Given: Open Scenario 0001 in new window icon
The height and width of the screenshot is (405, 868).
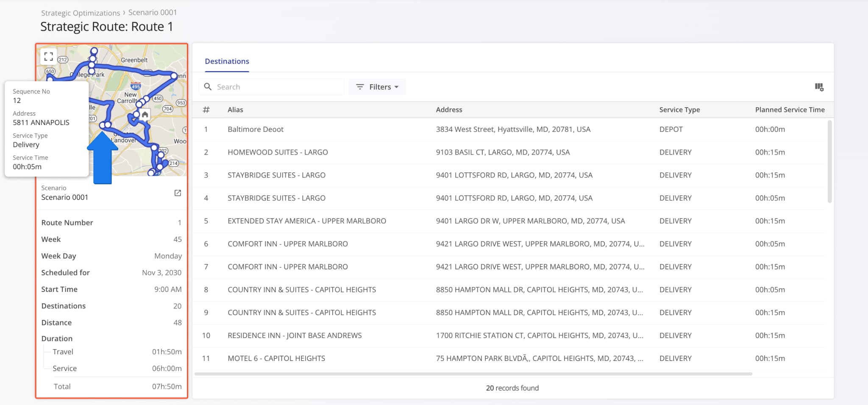Looking at the screenshot, I should click(178, 193).
